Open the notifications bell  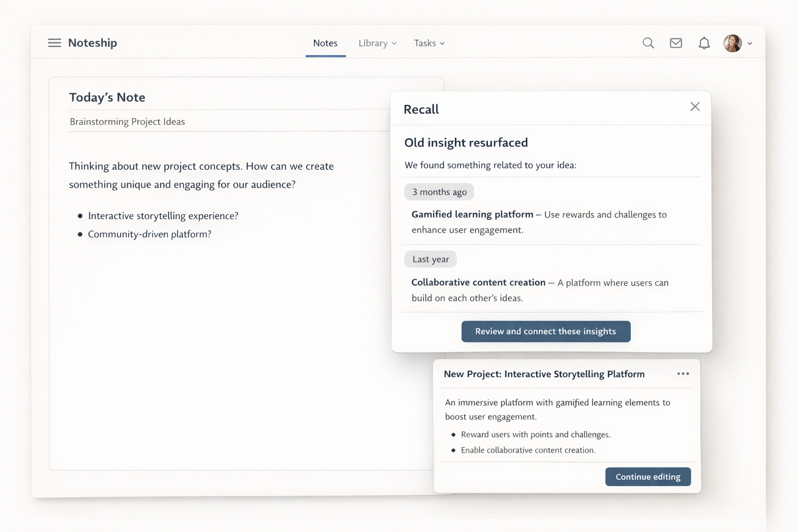pos(704,43)
